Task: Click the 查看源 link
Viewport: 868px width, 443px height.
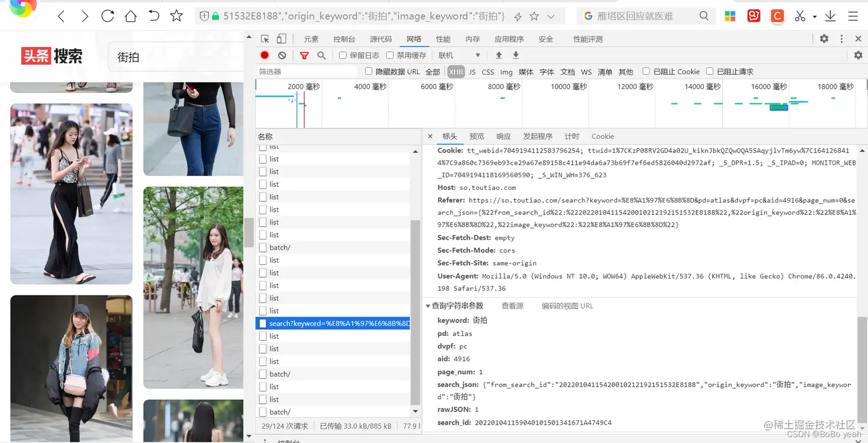Action: pos(512,306)
